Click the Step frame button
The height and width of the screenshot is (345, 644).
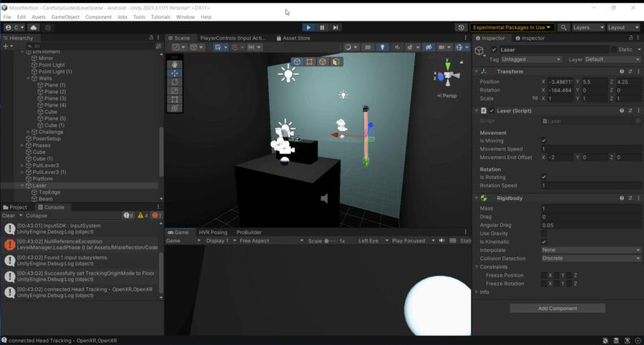tap(336, 27)
